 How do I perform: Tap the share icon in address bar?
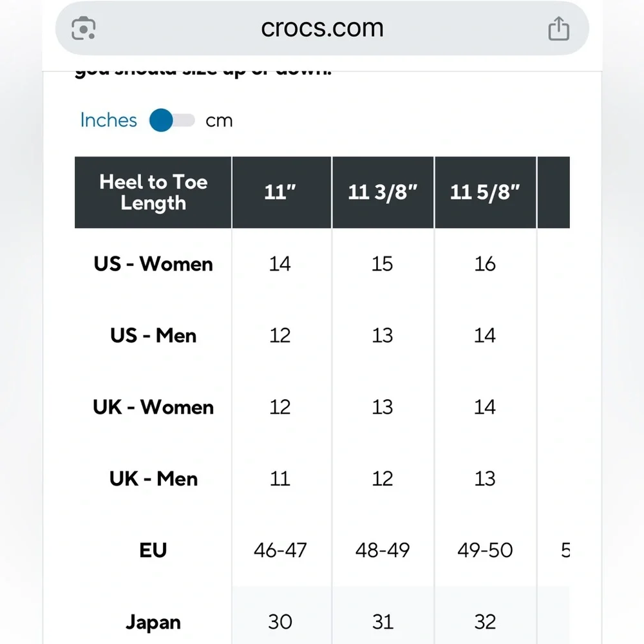558,29
